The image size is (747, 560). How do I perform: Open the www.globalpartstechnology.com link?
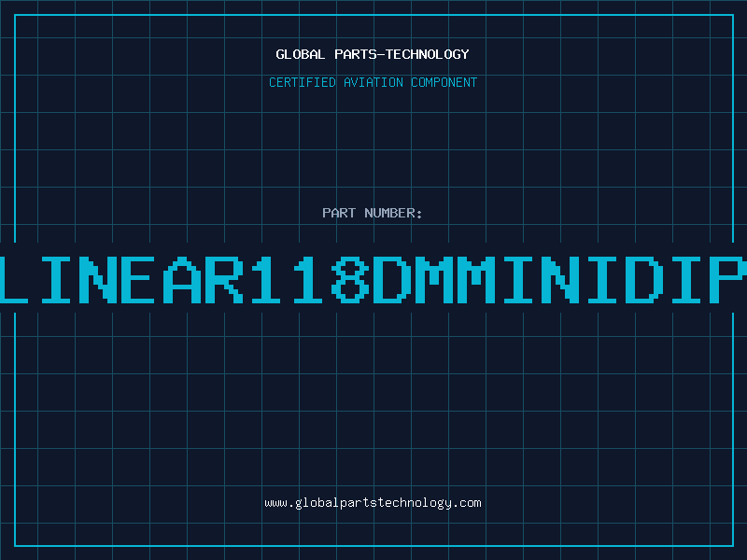(x=373, y=503)
